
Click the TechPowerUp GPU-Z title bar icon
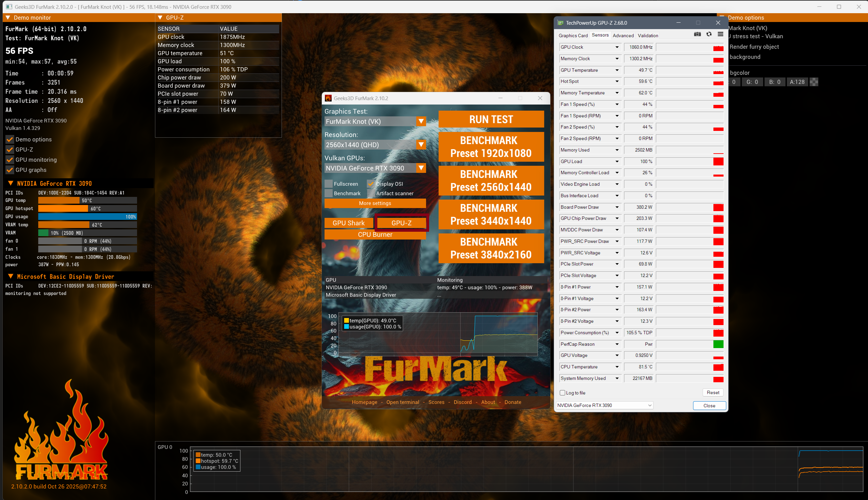coord(561,23)
